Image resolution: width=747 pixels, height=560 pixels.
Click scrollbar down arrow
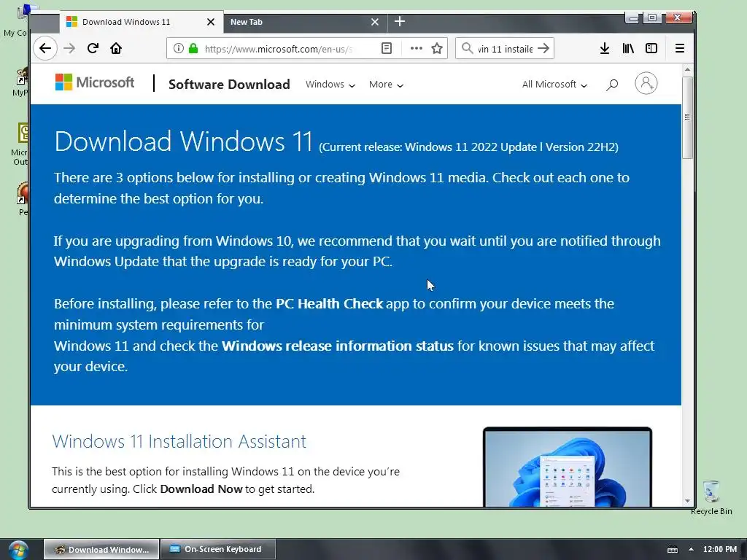click(x=687, y=501)
